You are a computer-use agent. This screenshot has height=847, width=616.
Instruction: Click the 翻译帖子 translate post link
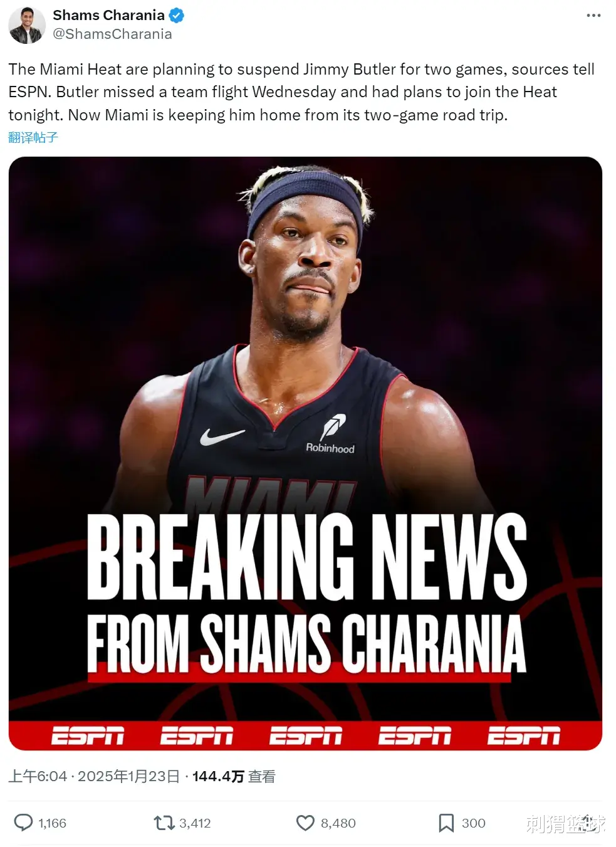tap(33, 137)
